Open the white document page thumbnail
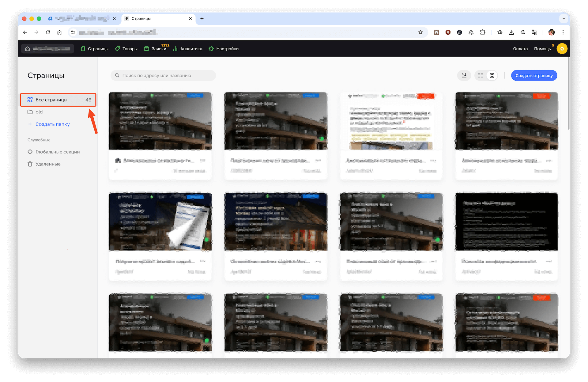 [x=391, y=121]
